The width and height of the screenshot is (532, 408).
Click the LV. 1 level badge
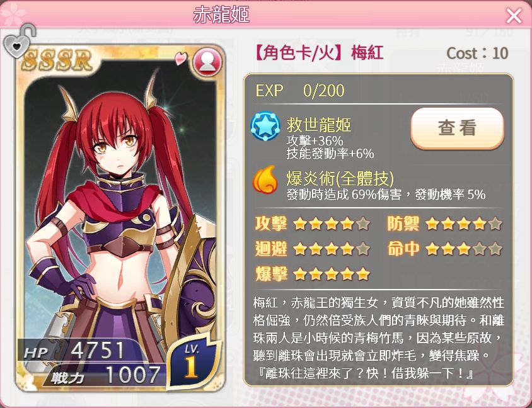tap(193, 361)
